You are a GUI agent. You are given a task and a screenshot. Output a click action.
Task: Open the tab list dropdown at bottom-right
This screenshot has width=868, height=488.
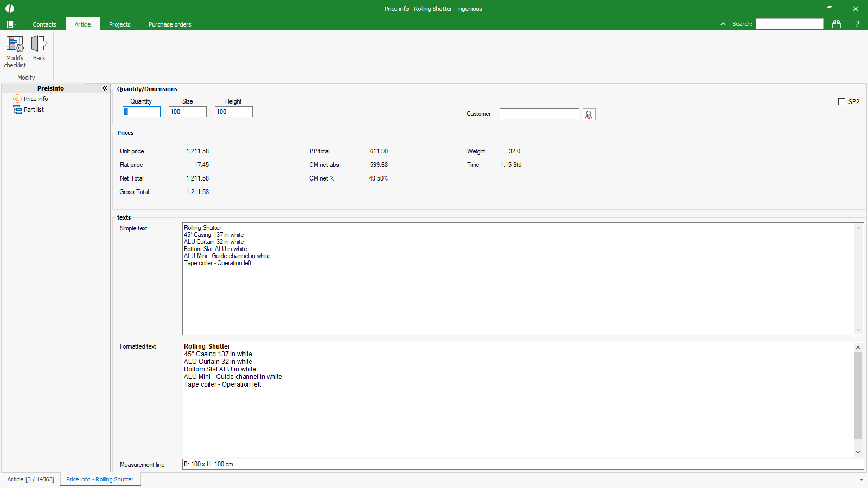coord(861,480)
